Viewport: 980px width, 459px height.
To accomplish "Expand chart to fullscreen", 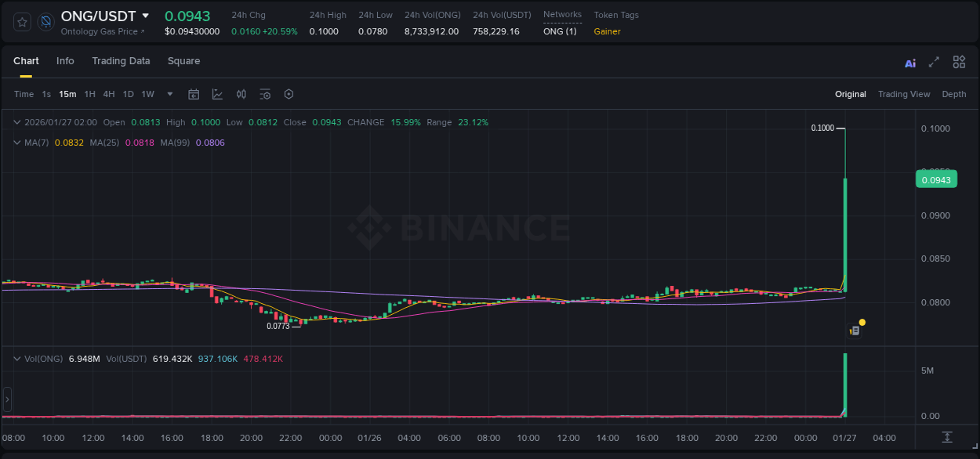I will 934,62.
